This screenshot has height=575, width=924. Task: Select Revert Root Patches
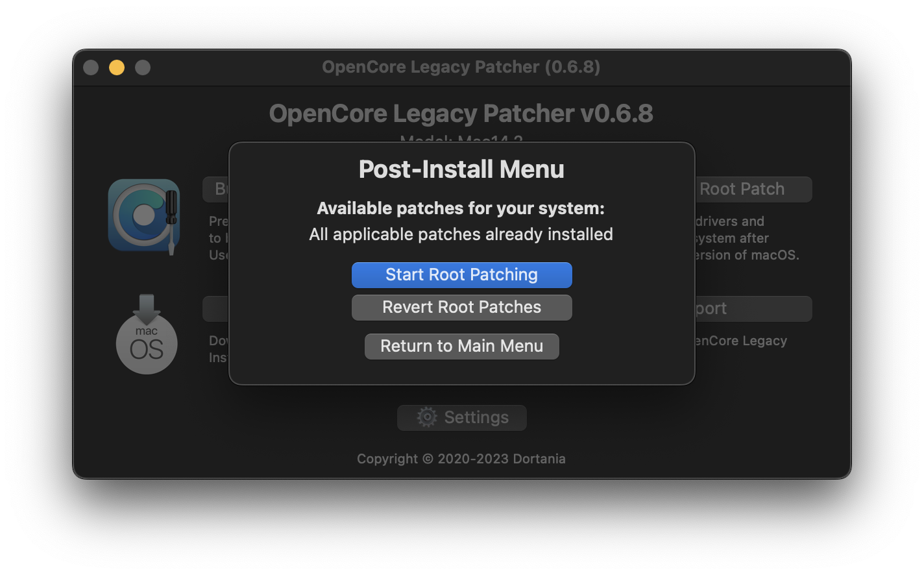click(461, 307)
